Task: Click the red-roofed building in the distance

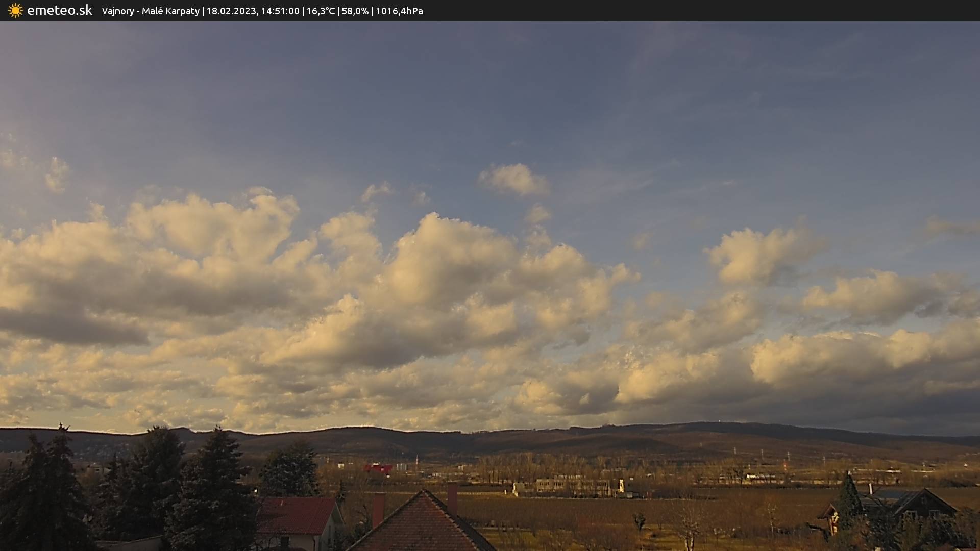Action: pyautogui.click(x=378, y=468)
